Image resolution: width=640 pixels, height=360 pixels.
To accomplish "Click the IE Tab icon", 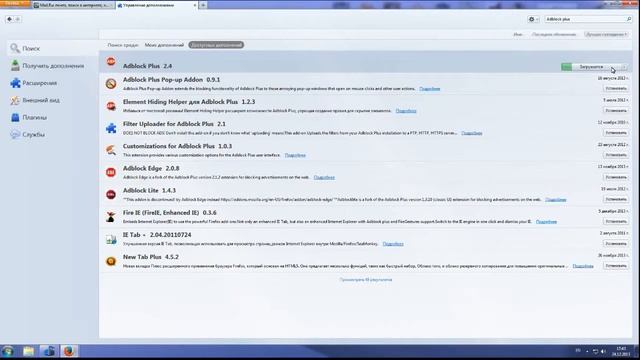I will 111,239.
